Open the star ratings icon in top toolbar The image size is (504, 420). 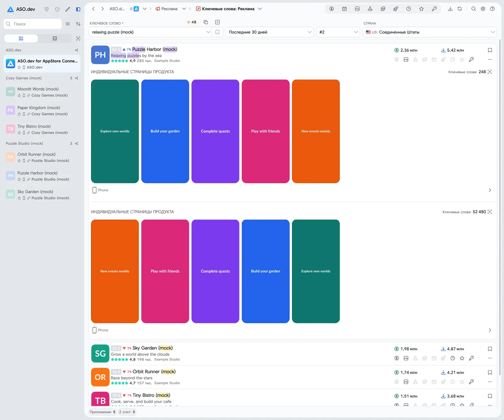pos(421,9)
